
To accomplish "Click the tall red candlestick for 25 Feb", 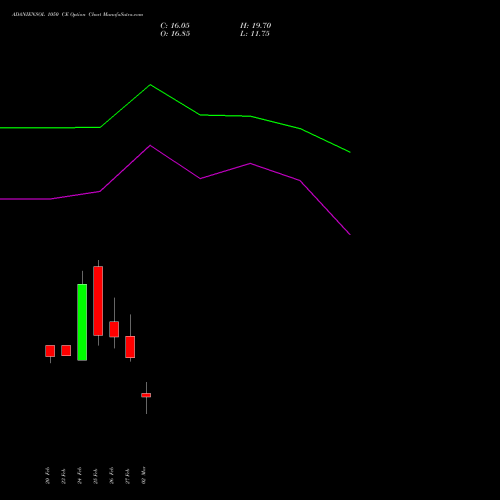I will (x=98, y=301).
